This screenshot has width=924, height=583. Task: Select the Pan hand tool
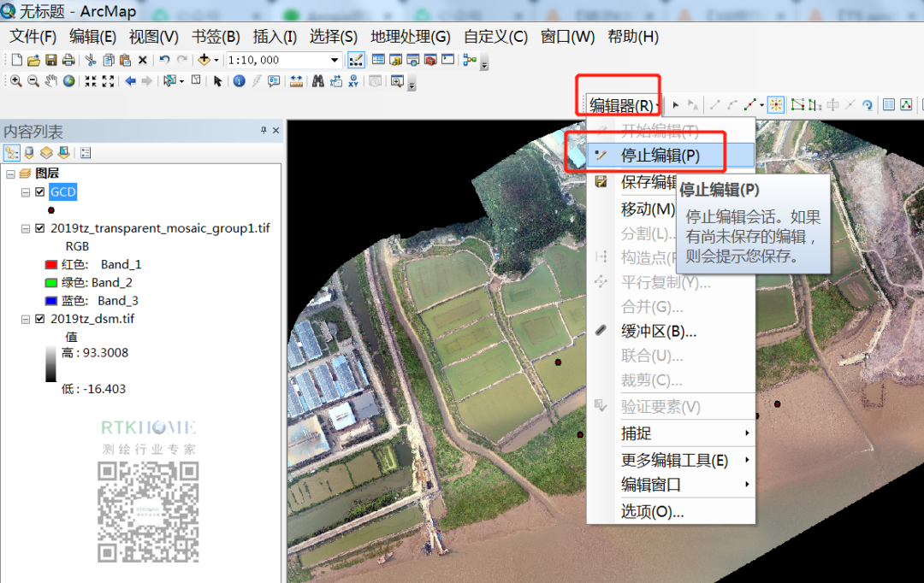(x=51, y=81)
